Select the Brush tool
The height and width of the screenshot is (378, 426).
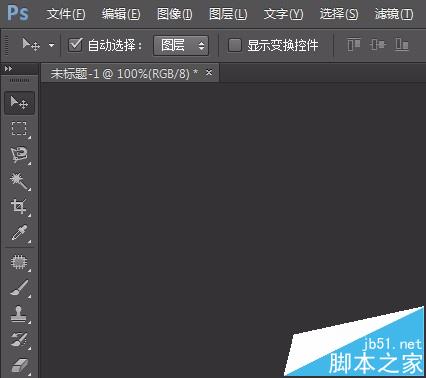pos(19,288)
